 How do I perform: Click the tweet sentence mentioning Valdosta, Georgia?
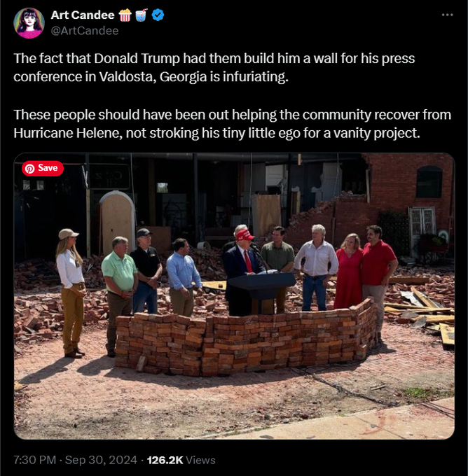coord(214,67)
